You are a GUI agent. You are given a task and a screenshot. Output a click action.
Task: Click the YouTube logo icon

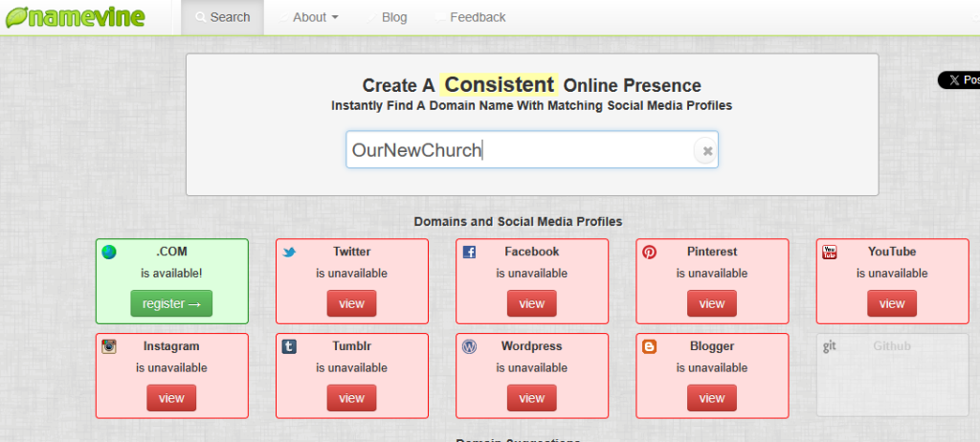tap(829, 253)
